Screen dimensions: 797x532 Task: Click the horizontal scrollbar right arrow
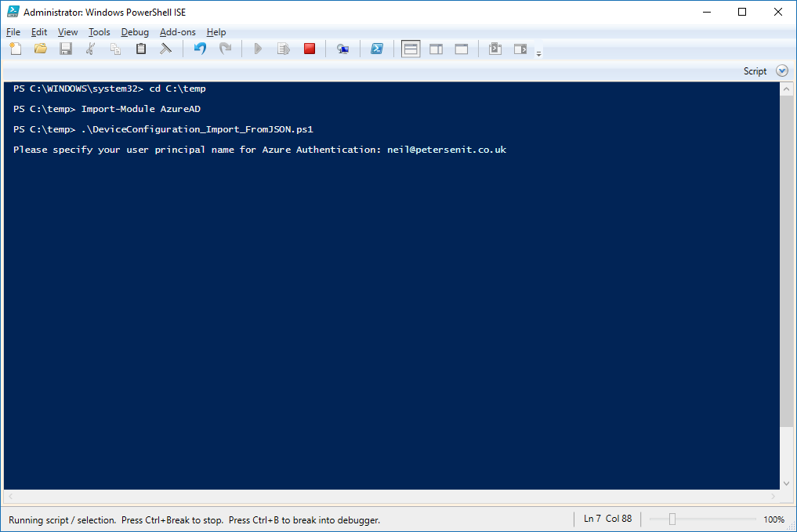pyautogui.click(x=773, y=496)
